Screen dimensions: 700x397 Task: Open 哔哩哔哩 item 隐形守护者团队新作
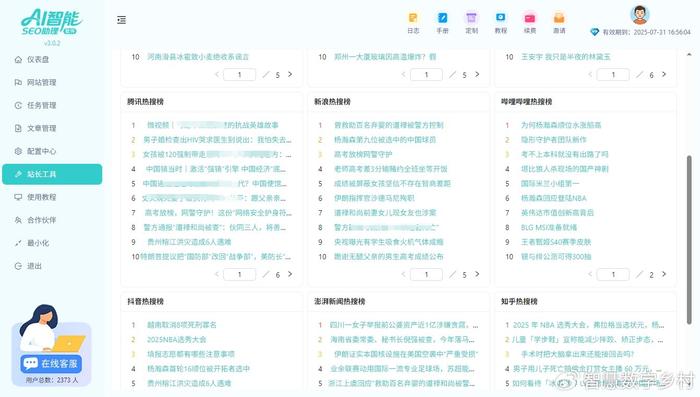pos(554,140)
